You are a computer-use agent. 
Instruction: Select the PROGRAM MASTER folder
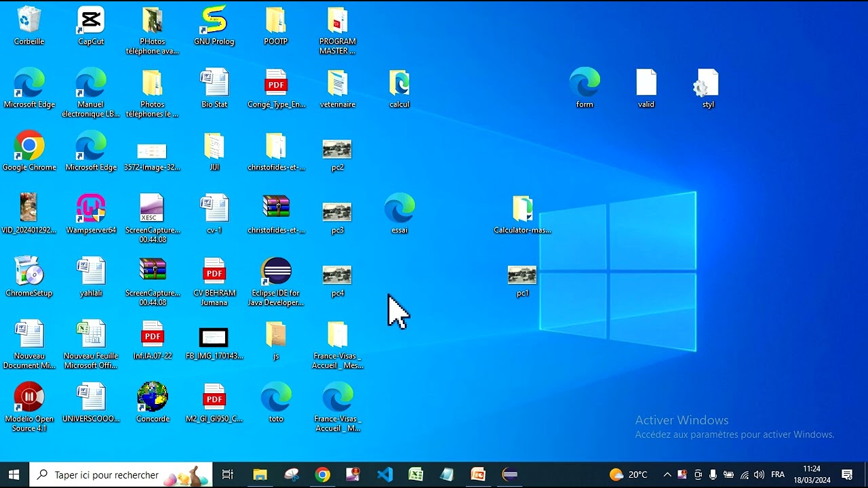tap(338, 31)
